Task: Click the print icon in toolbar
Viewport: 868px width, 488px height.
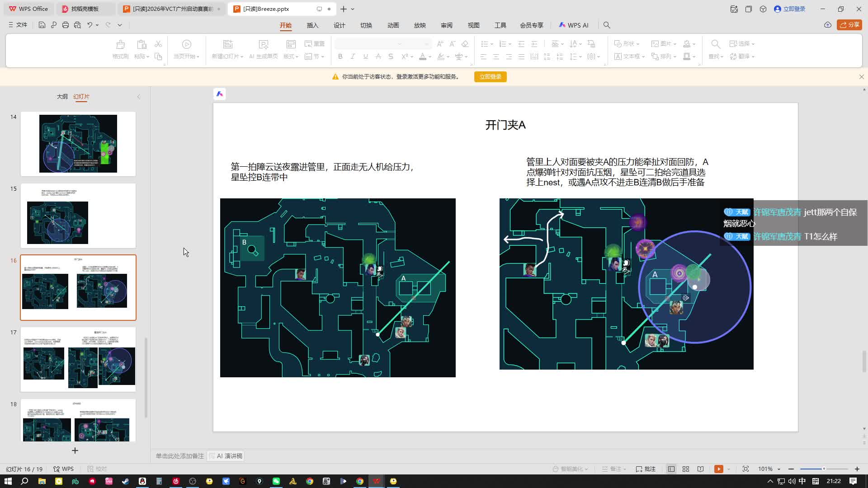Action: coord(66,25)
